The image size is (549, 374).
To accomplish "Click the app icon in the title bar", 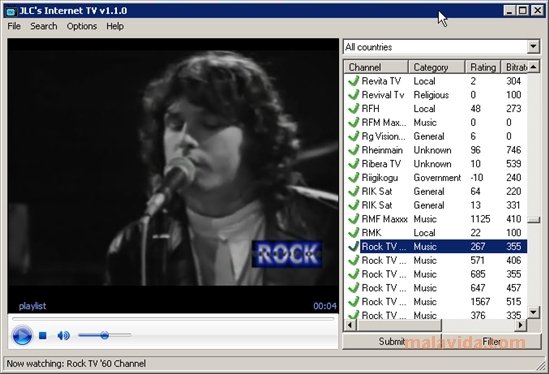I will [x=11, y=12].
